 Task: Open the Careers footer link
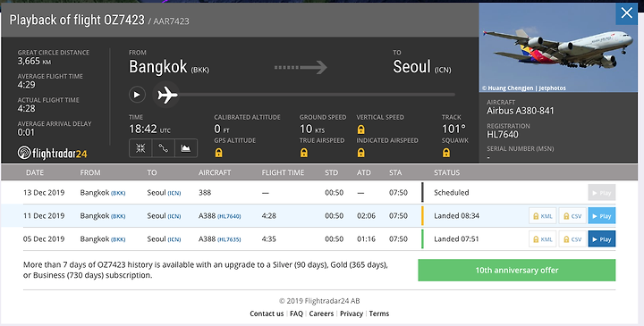coord(321,313)
